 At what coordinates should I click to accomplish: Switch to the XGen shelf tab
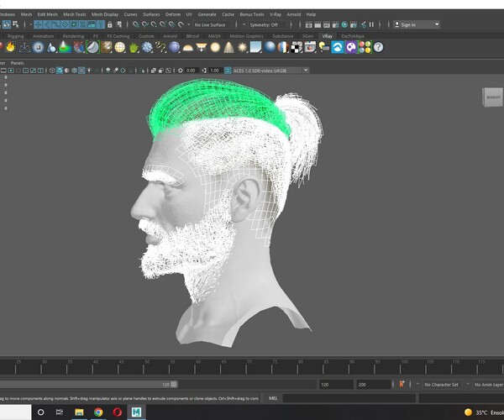307,36
